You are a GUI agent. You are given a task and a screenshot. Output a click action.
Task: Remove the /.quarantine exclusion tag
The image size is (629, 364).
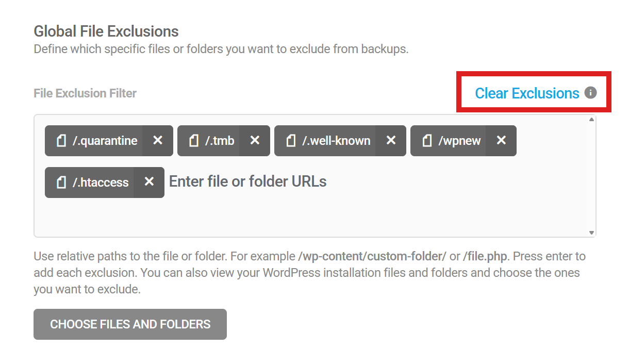point(158,140)
